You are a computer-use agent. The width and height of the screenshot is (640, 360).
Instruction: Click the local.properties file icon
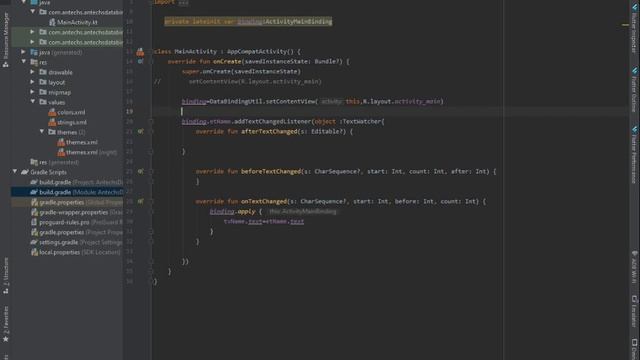pyautogui.click(x=34, y=252)
